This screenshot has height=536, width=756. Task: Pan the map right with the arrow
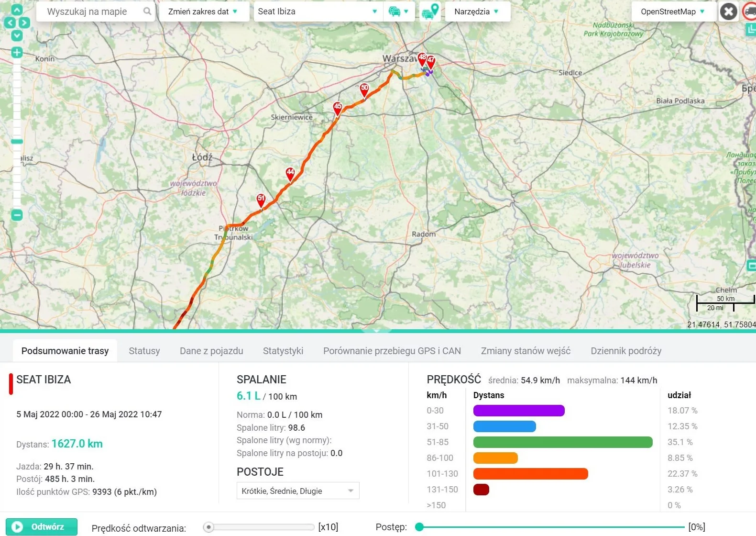pyautogui.click(x=24, y=22)
